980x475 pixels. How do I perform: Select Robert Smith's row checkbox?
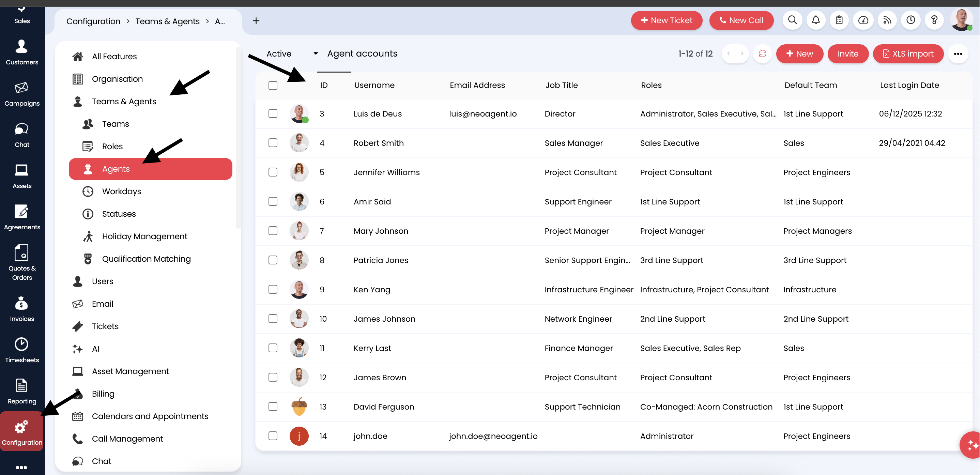click(x=273, y=143)
